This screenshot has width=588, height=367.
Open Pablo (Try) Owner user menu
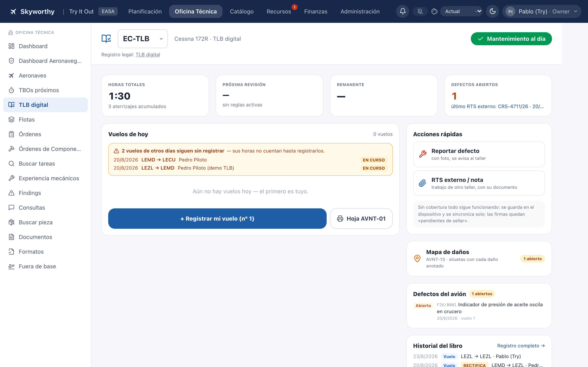(x=542, y=11)
